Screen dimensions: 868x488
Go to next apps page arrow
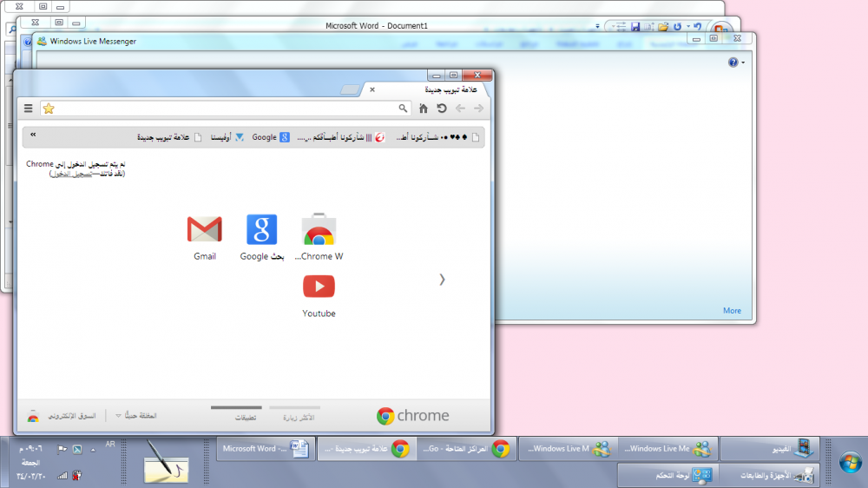442,280
